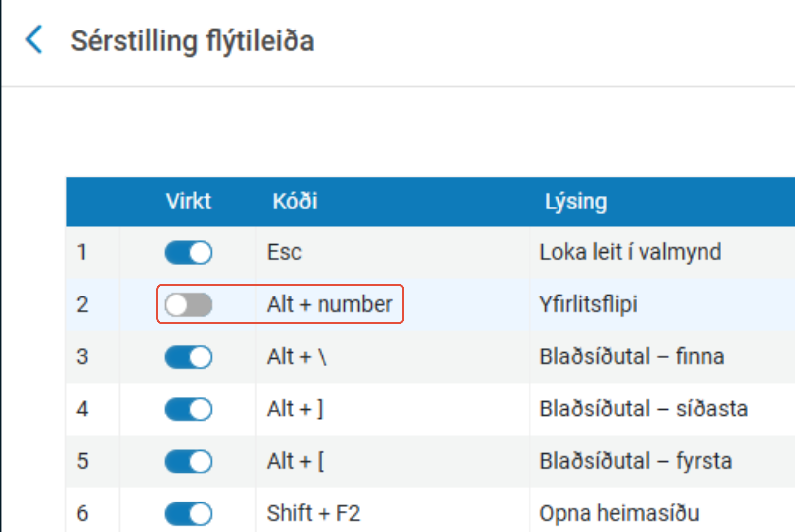This screenshot has width=795, height=532.
Task: Click the Blaðsíðutal – fyrsta description
Action: (x=636, y=461)
